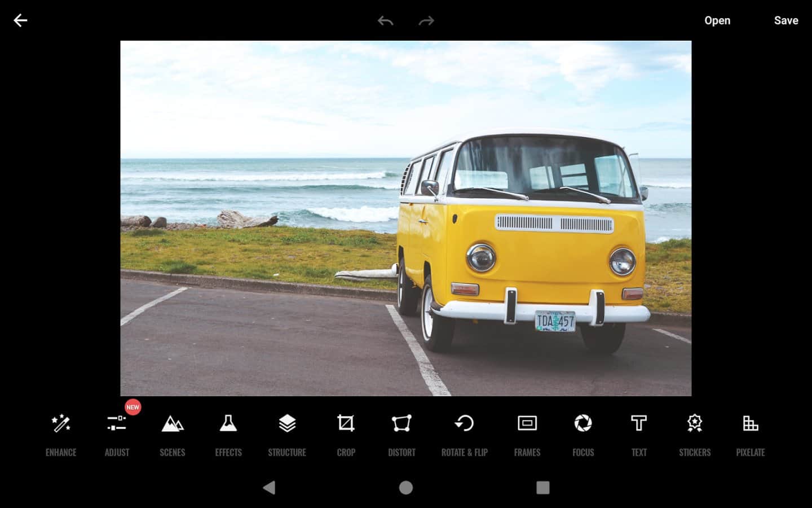Save the edited photo

coord(786,21)
